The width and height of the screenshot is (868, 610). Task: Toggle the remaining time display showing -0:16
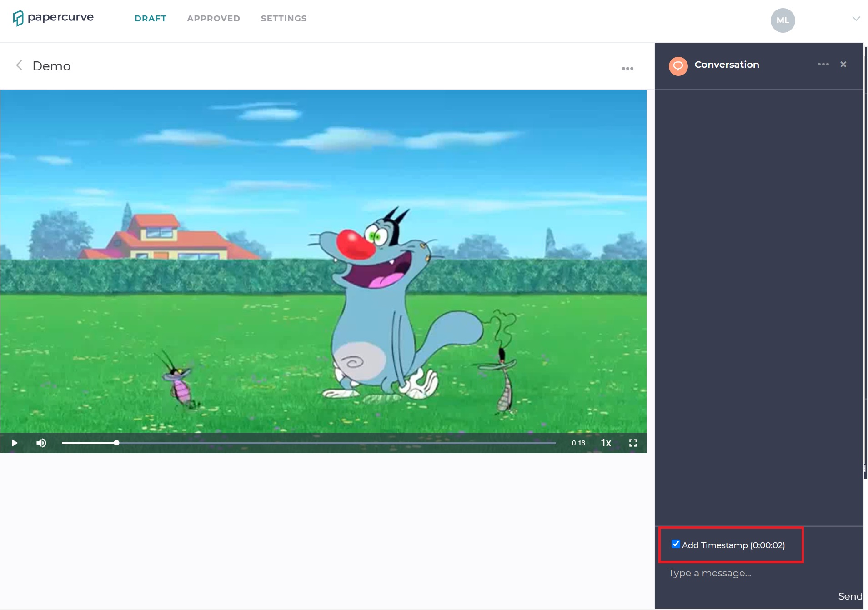tap(577, 443)
